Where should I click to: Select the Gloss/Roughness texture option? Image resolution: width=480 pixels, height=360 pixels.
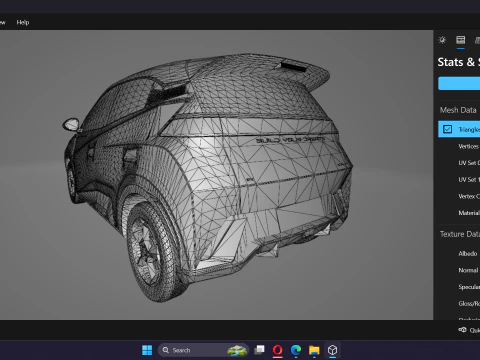point(469,304)
